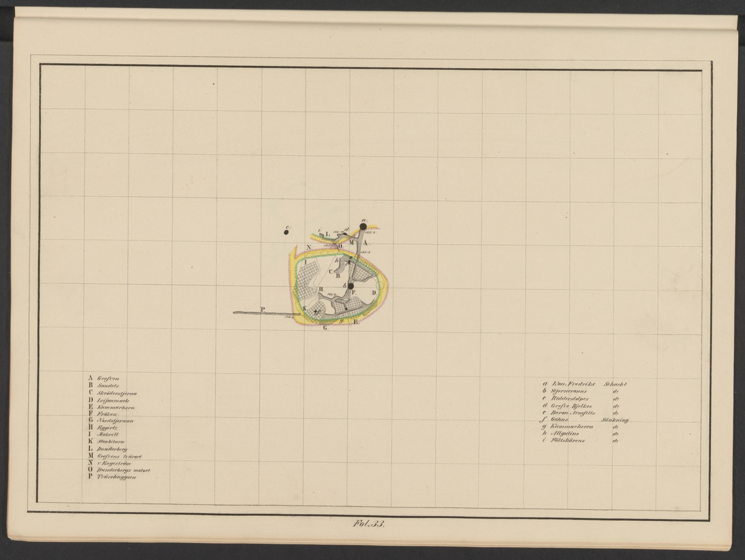The height and width of the screenshot is (560, 745).
Task: Click the 'Fol. 33.' folio caption
Action: [368, 525]
